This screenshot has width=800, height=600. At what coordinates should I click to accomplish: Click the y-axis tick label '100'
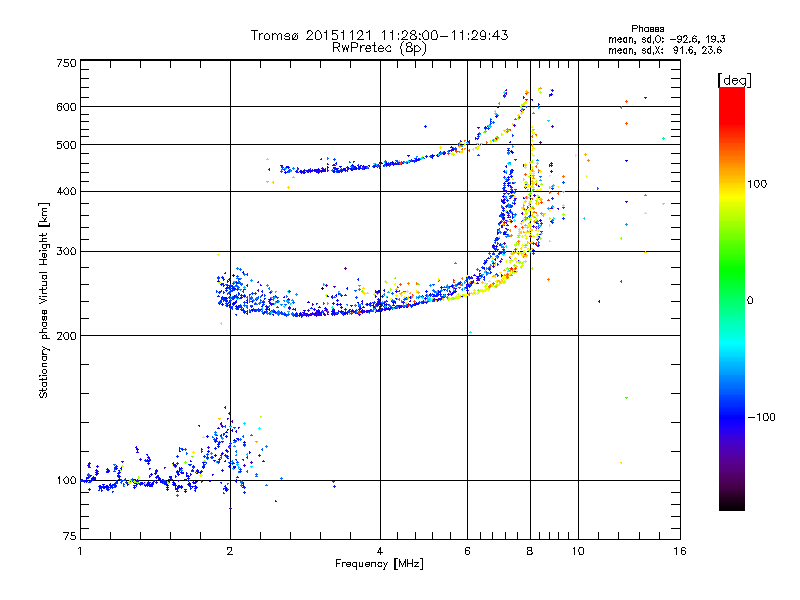click(x=66, y=481)
